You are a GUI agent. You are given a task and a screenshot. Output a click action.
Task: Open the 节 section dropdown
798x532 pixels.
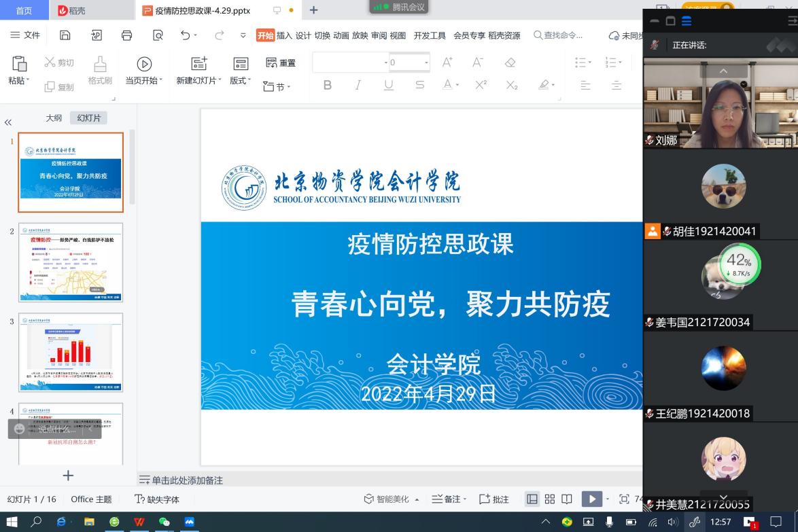click(277, 87)
